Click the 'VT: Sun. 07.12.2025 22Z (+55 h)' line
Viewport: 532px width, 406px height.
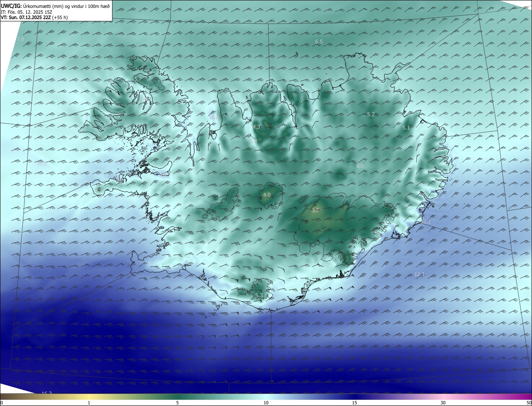tap(34, 17)
